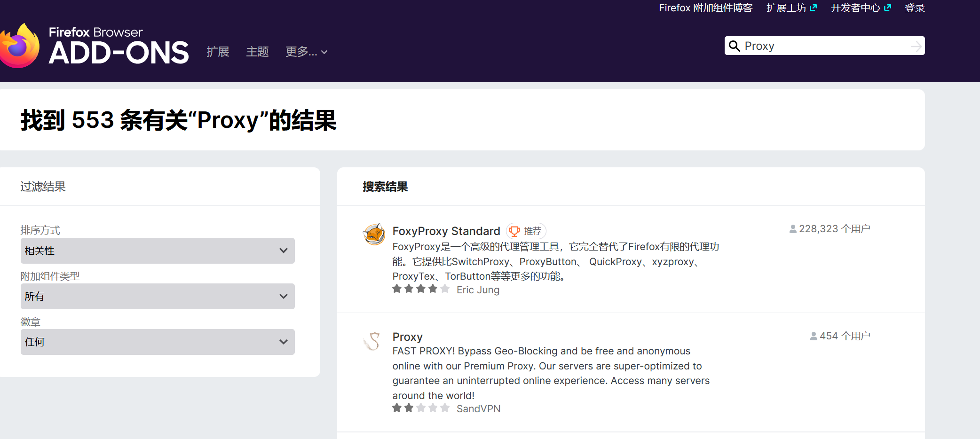The height and width of the screenshot is (439, 980).
Task: Click author name Eric Jung
Action: (478, 290)
